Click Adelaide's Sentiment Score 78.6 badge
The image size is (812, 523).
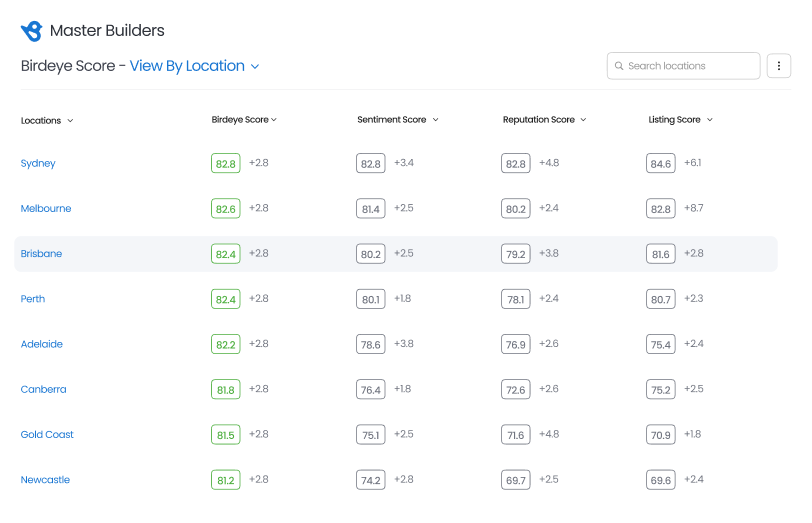(371, 344)
